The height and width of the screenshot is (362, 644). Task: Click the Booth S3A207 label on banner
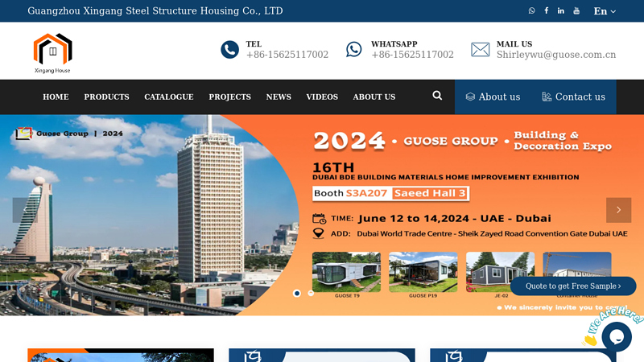pos(350,193)
